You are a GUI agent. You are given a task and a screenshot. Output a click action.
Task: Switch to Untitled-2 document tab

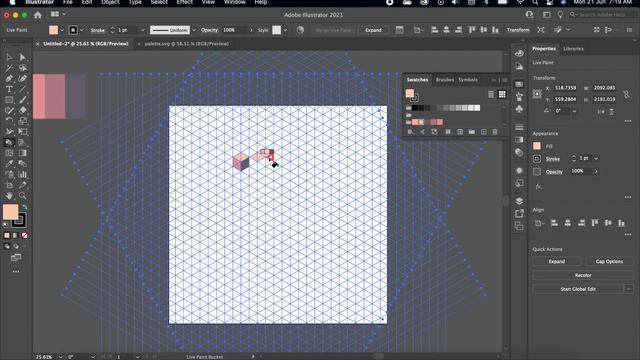[86, 44]
